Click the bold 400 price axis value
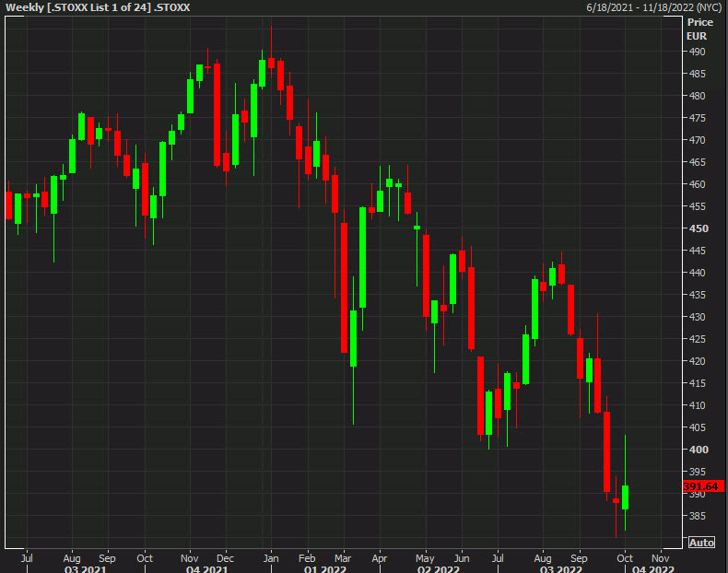Viewport: 728px width, 573px height. [x=699, y=450]
